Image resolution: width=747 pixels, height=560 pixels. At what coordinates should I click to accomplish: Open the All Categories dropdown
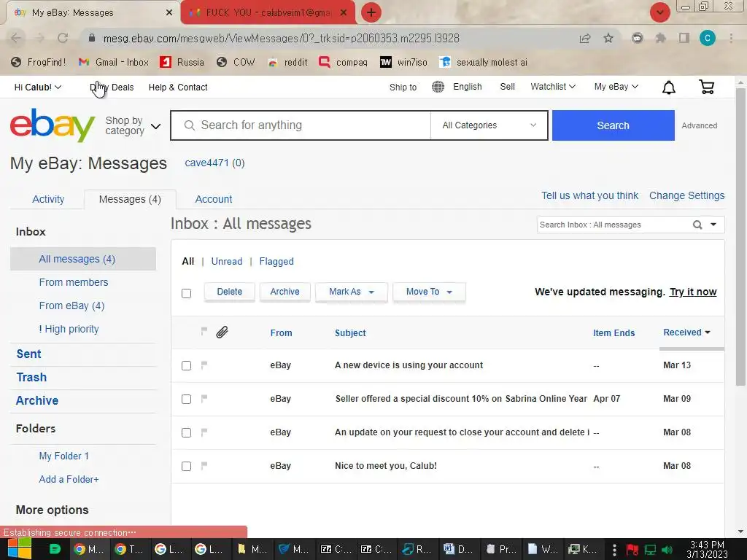(489, 125)
